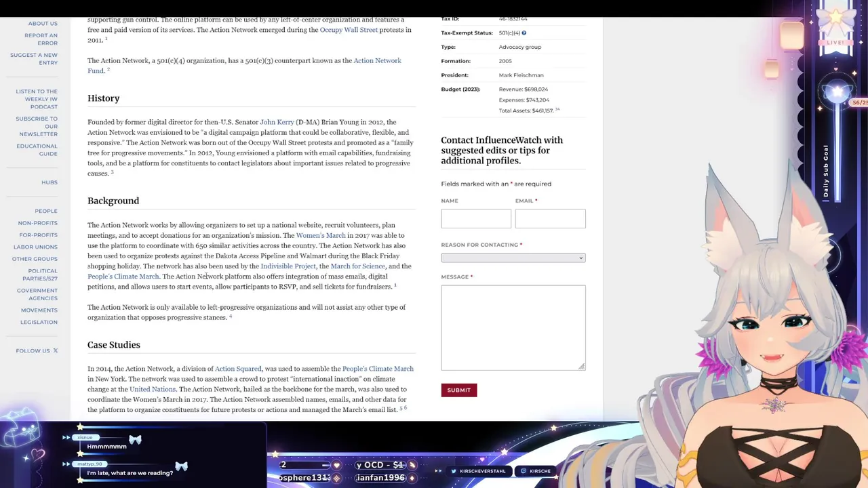The width and height of the screenshot is (868, 488).
Task: Browse the Legislation category
Action: 39,322
